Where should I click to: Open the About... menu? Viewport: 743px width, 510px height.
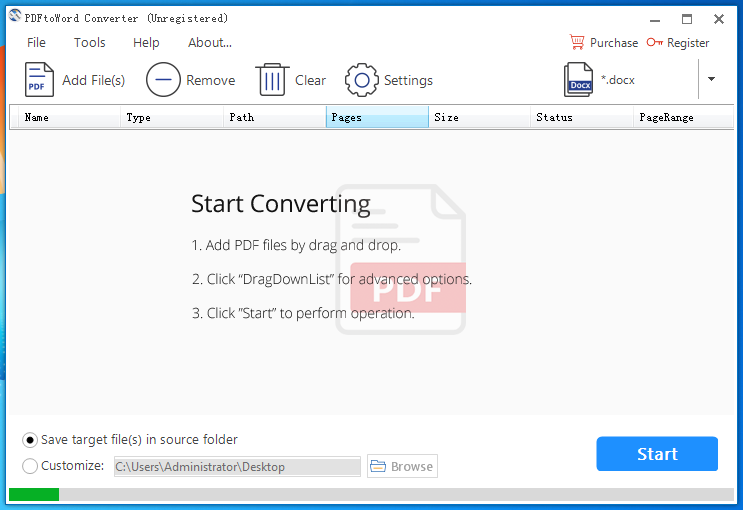coord(210,43)
